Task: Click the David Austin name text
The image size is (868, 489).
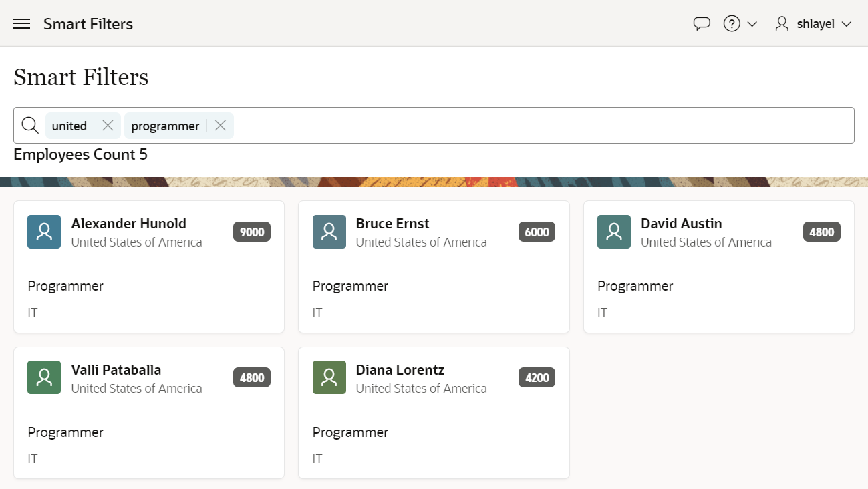Action: pyautogui.click(x=681, y=224)
